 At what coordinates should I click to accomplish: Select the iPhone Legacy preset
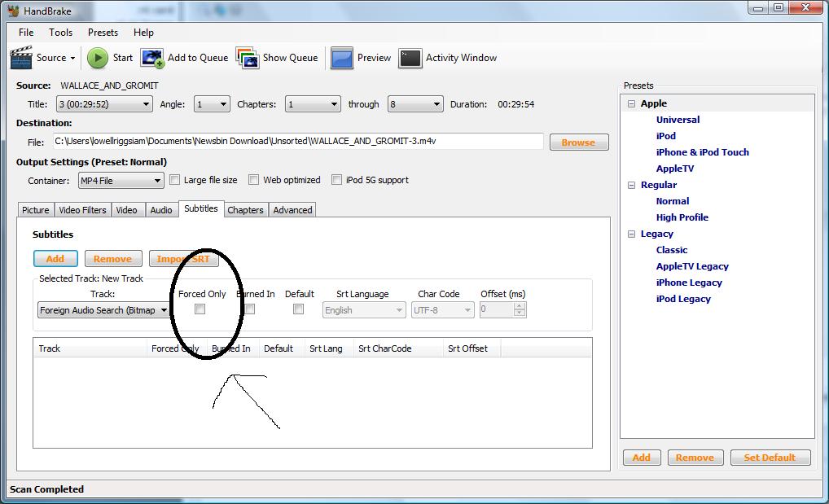[689, 283]
